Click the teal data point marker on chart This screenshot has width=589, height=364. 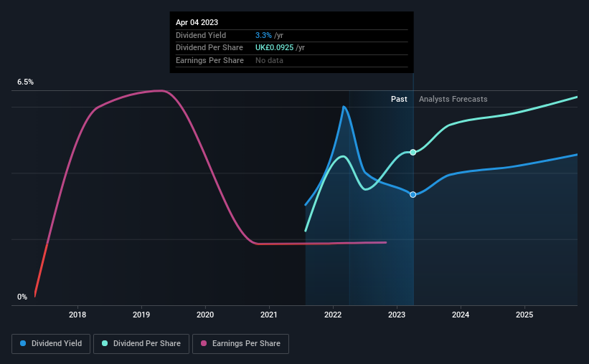pos(413,152)
